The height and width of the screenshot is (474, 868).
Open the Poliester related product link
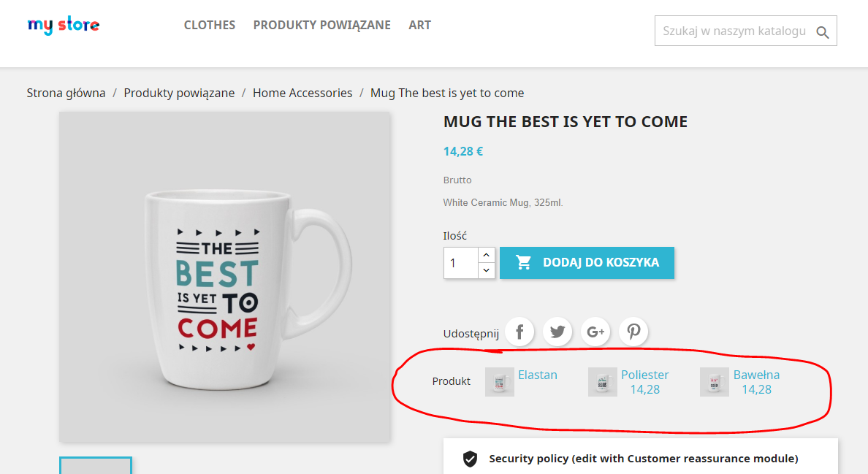click(645, 375)
